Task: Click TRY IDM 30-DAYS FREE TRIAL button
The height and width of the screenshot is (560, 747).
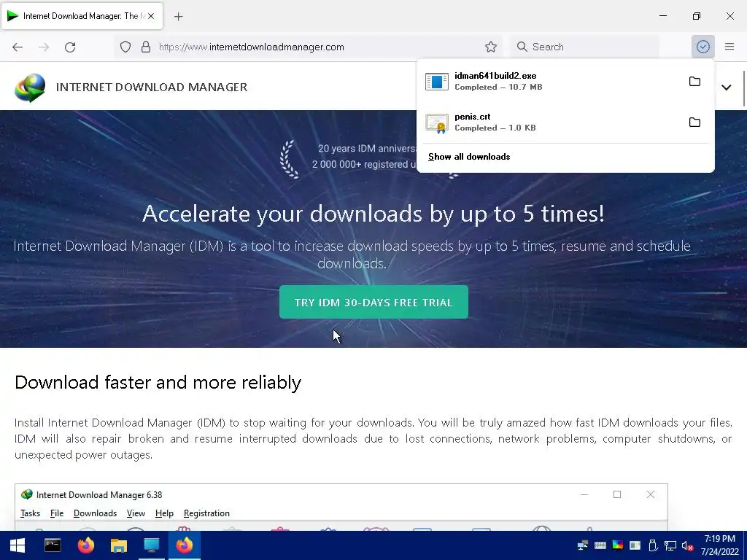Action: coord(373,303)
